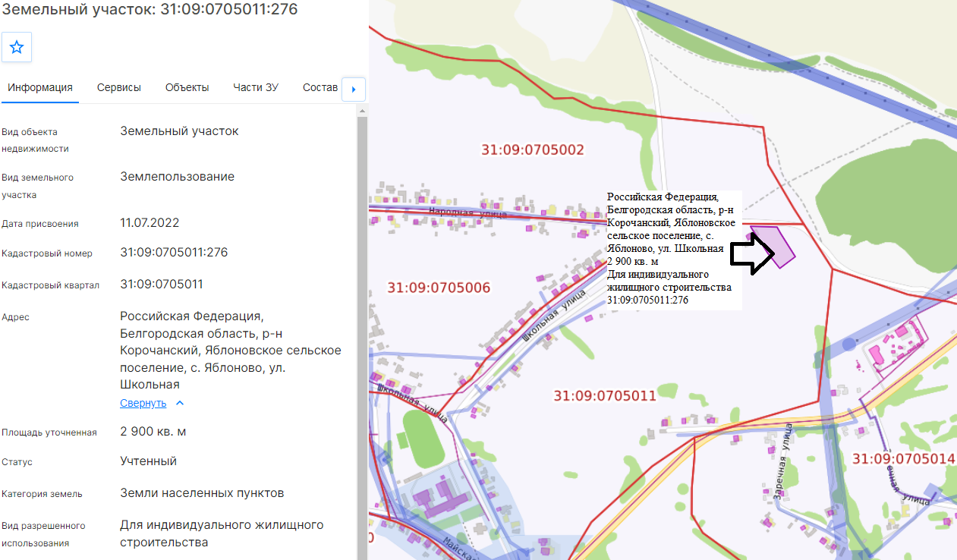The height and width of the screenshot is (560, 957).
Task: Click Земли населенных пунктов category value
Action: 202,493
